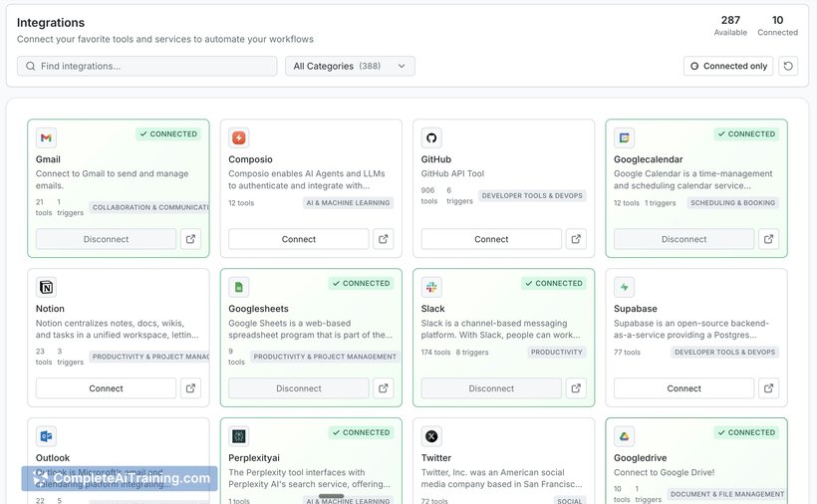Click the DEVELOPER TOOLS & DEVOPS tag on GitHub
Image resolution: width=817 pixels, height=504 pixels.
(x=532, y=196)
